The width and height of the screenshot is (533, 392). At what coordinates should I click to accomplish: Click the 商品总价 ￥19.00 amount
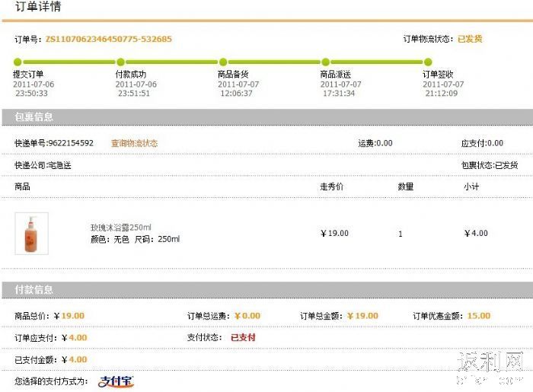[69, 316]
